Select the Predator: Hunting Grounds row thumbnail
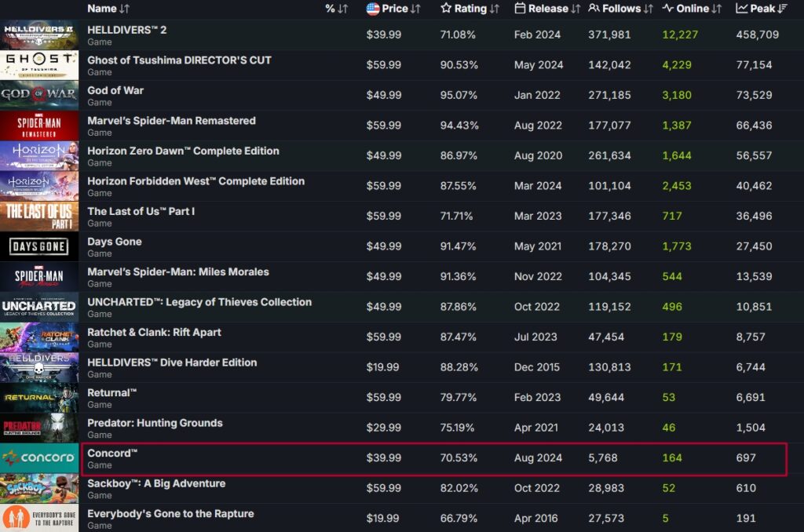 [x=39, y=428]
